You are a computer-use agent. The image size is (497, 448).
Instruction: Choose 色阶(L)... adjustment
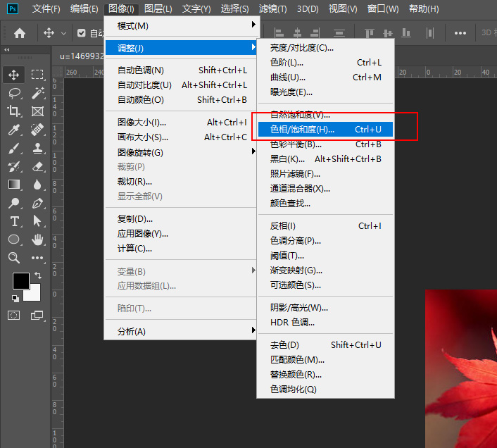[325, 63]
